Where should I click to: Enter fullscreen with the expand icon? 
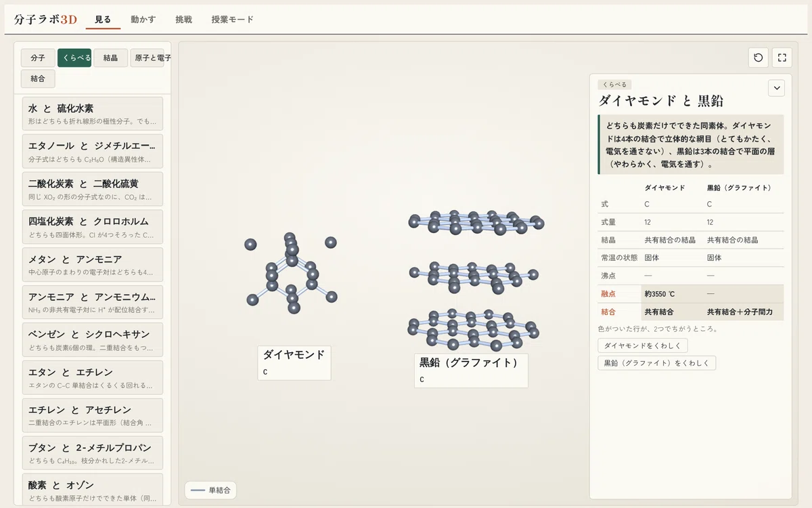(x=782, y=58)
